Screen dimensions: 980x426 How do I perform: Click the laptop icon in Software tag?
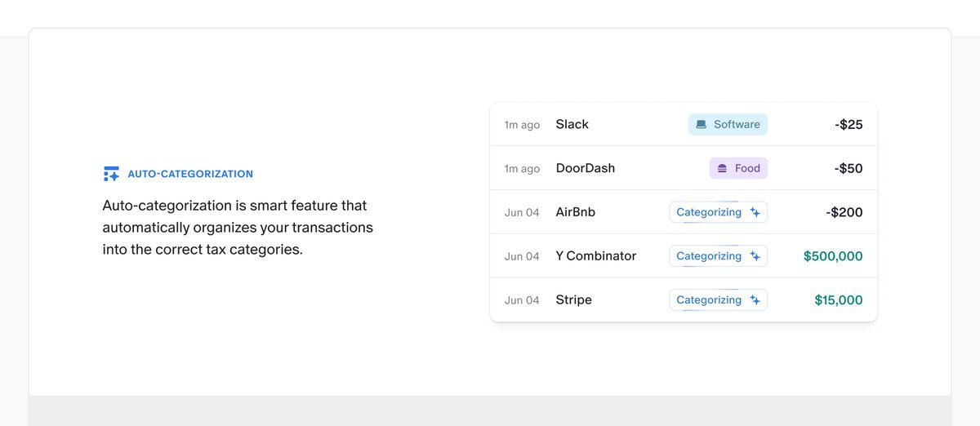[x=701, y=125]
